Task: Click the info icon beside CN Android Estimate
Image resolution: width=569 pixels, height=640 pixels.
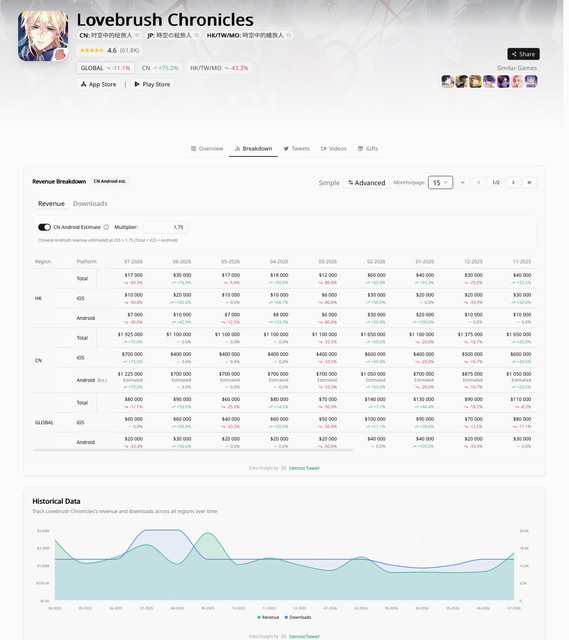Action: tap(106, 227)
